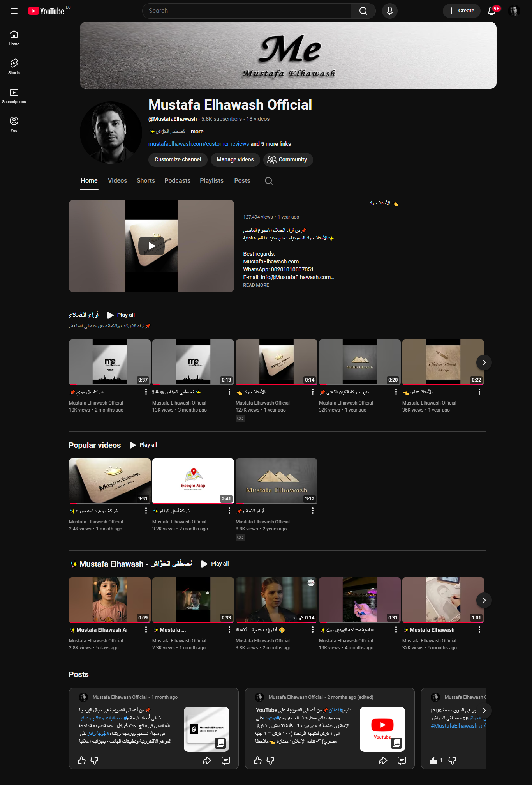Image resolution: width=532 pixels, height=785 pixels.
Task: Go to Shorts in sidebar
Action: [14, 66]
